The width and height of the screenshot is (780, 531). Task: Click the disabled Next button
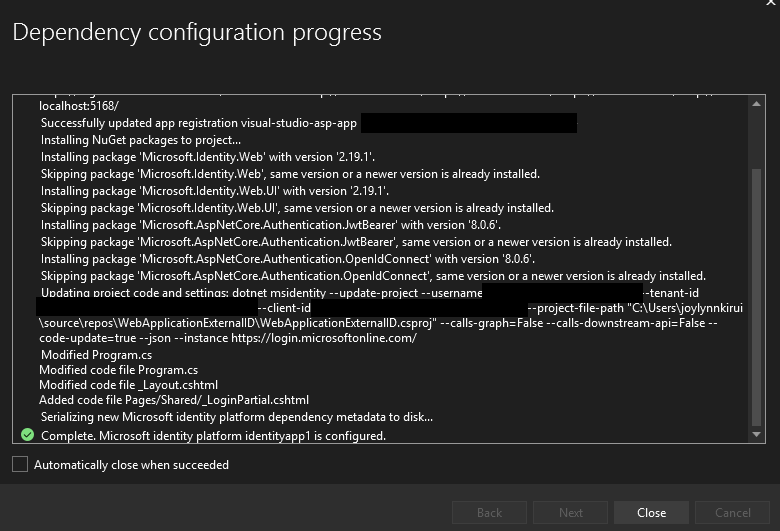[x=570, y=512]
